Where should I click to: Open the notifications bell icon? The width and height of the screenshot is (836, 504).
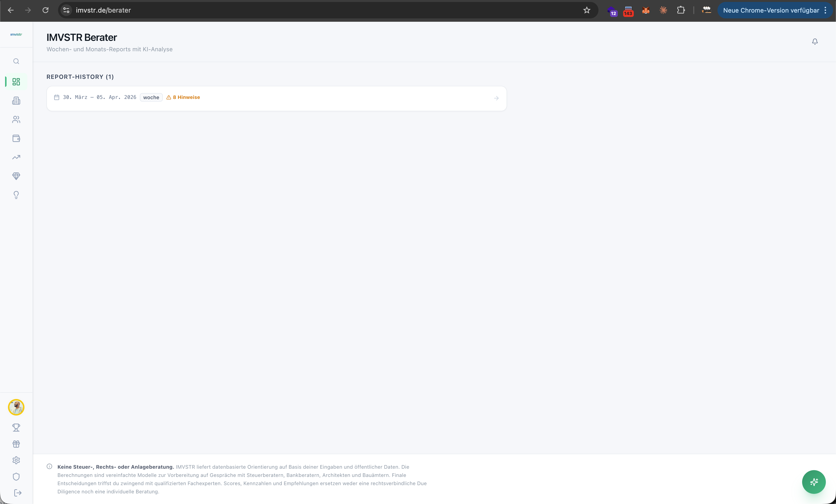pos(815,41)
